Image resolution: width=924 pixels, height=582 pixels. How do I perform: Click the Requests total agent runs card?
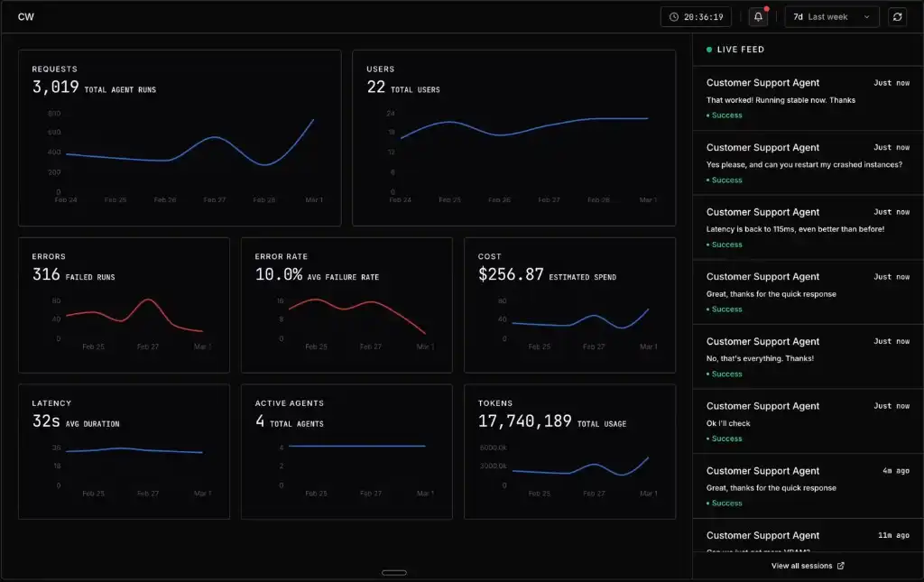(180, 137)
